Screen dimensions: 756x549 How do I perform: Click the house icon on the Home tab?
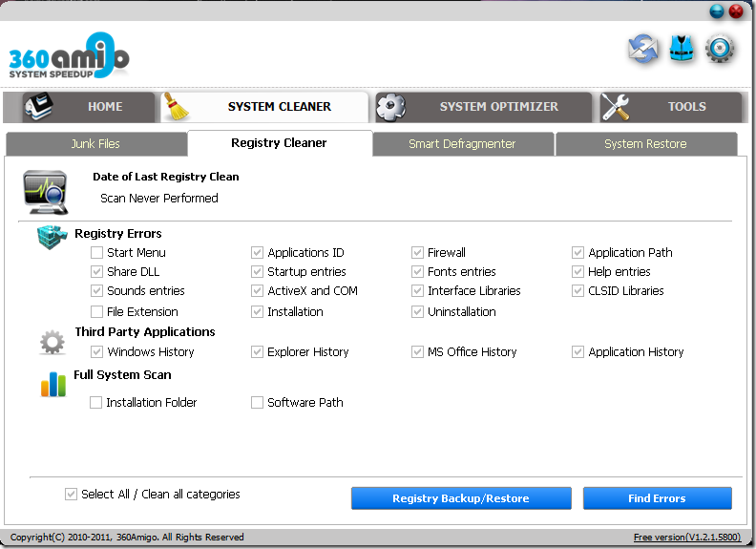(x=38, y=107)
